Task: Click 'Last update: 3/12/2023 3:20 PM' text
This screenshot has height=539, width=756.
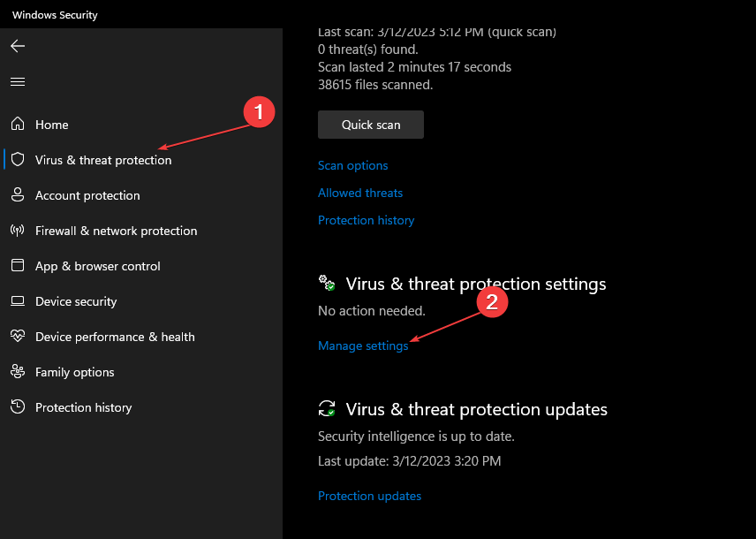Action: coord(409,461)
